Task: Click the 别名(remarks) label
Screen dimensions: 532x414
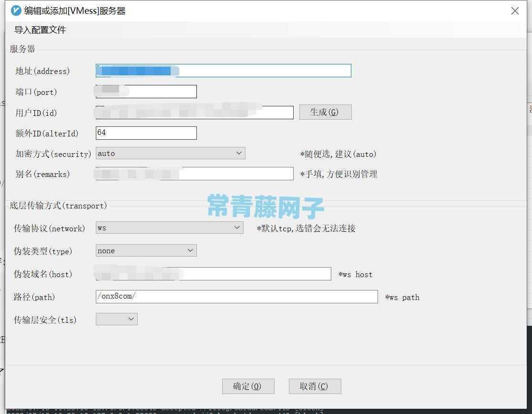Action: [x=43, y=174]
